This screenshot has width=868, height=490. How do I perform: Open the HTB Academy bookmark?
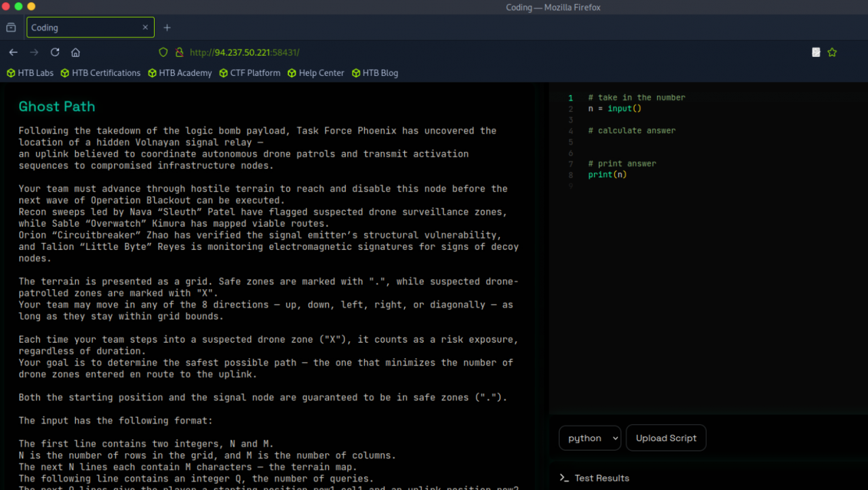tap(180, 73)
